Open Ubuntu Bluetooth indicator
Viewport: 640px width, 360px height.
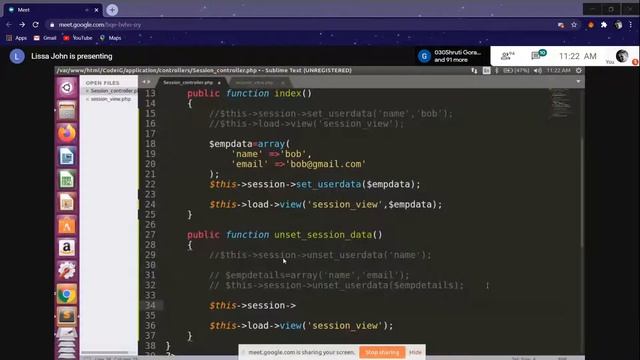(497, 71)
